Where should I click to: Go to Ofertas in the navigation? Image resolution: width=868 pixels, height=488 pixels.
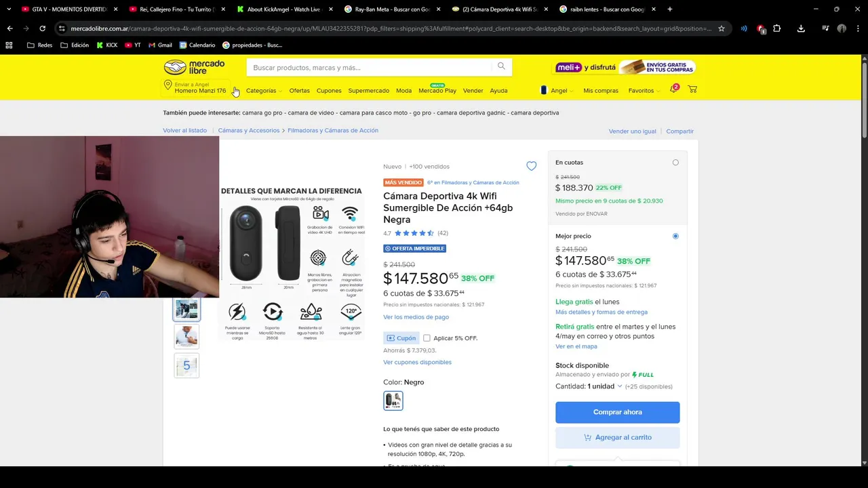coord(299,91)
